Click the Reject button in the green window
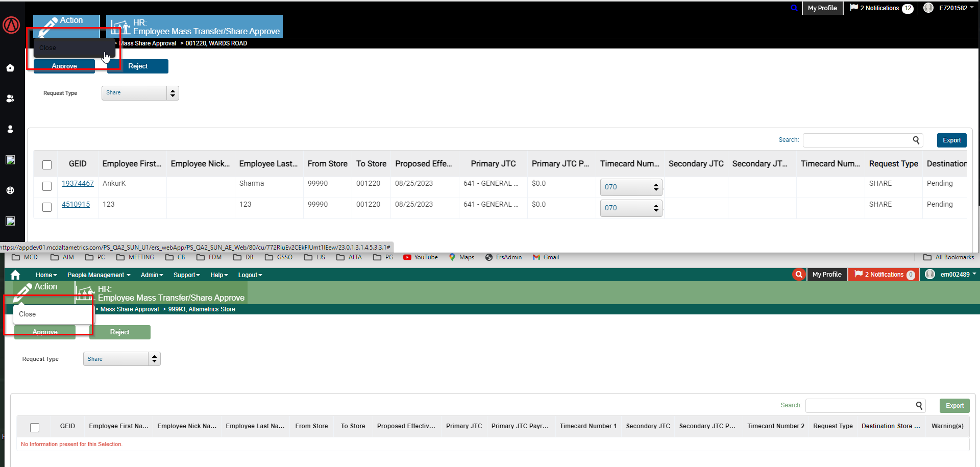The image size is (980, 467). click(120, 332)
